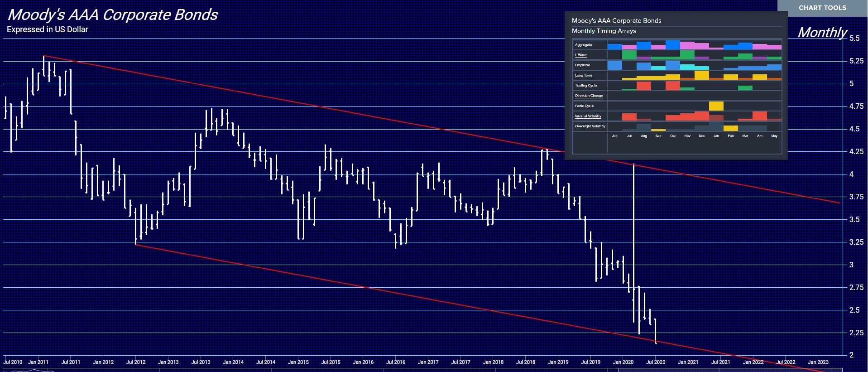Click the Jul 2010 date on x-axis
Screen dimensions: 868x372
pyautogui.click(x=13, y=362)
